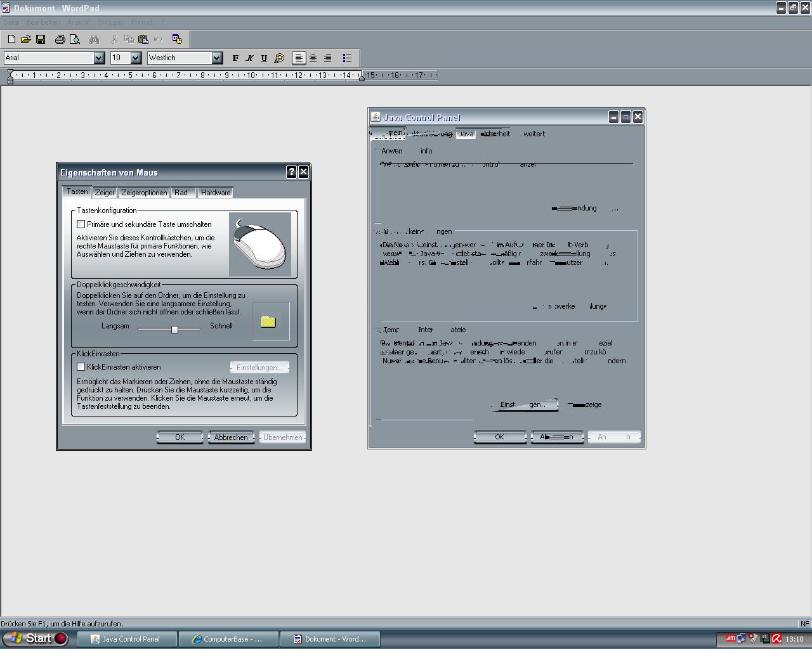Open the Ansicht menu
Image resolution: width=812 pixels, height=672 pixels.
(x=78, y=22)
